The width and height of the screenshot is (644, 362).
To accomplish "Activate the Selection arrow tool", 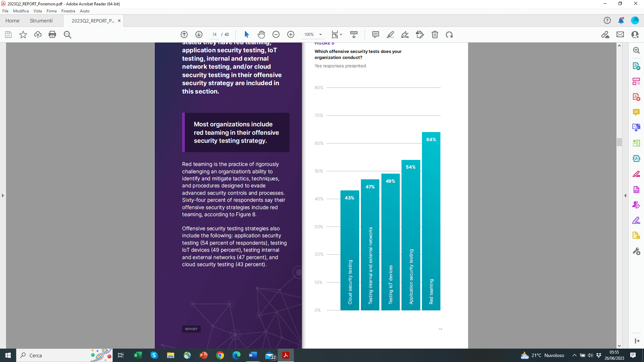I will point(247,35).
